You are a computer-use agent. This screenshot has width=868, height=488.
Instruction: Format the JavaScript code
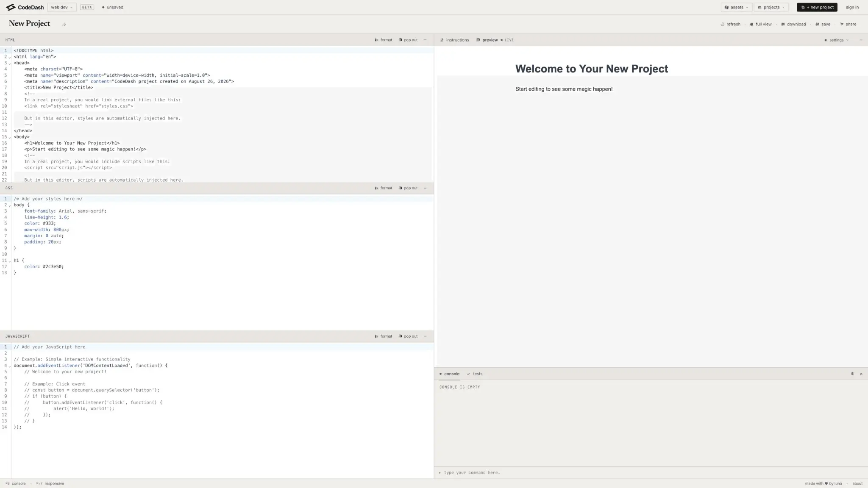(x=383, y=336)
